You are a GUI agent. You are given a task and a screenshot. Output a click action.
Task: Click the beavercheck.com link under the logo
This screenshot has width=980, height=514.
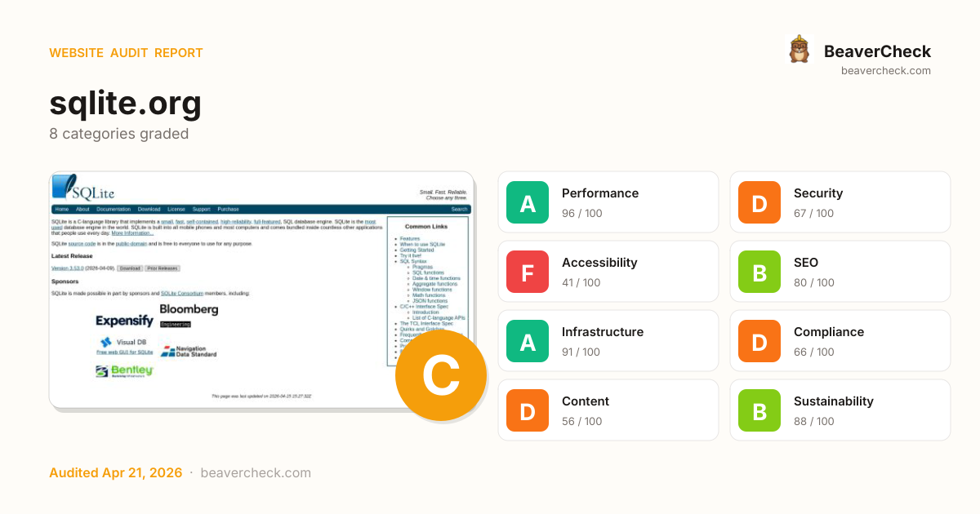(885, 71)
